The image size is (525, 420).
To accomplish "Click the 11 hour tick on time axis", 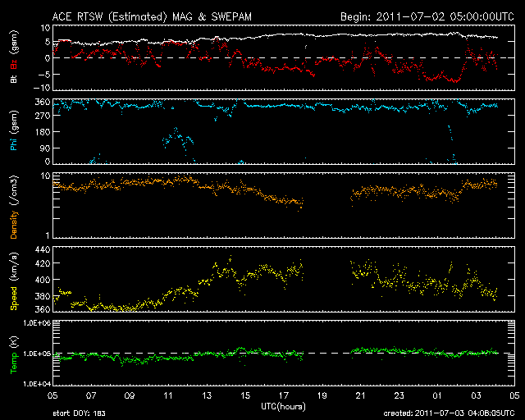I will (168, 395).
